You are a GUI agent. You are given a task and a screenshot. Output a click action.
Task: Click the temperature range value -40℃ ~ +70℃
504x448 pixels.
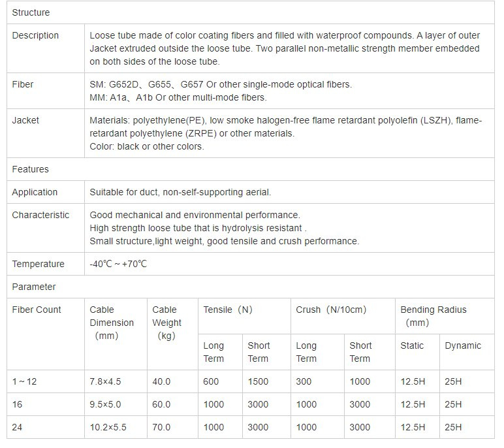[x=118, y=264]
